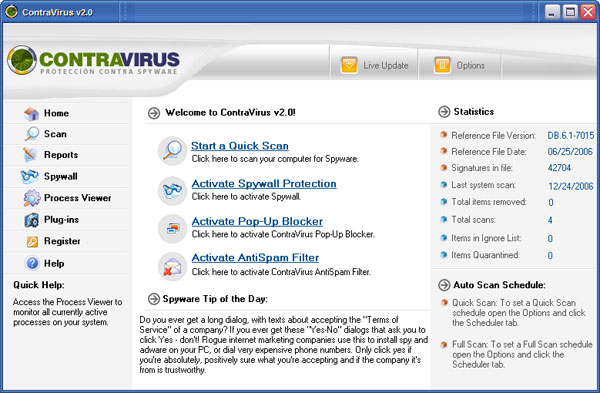Open the Scan menu item
The width and height of the screenshot is (600, 393).
click(55, 134)
